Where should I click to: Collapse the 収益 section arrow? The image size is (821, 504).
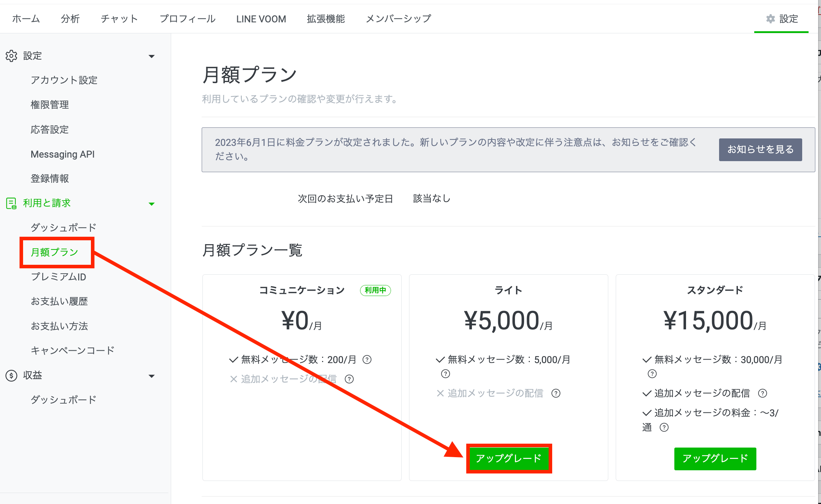coord(152,376)
